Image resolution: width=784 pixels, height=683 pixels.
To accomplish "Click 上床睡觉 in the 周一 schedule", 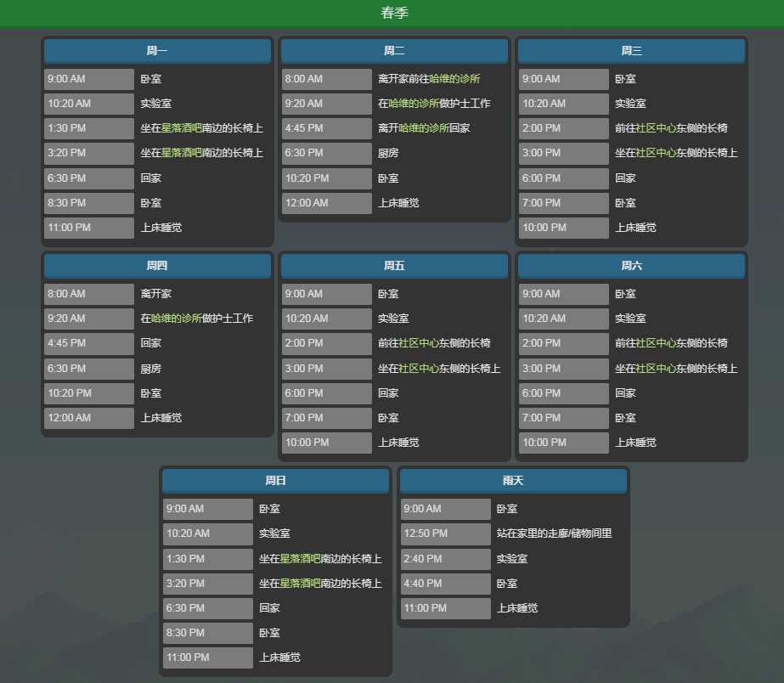I will tap(161, 228).
